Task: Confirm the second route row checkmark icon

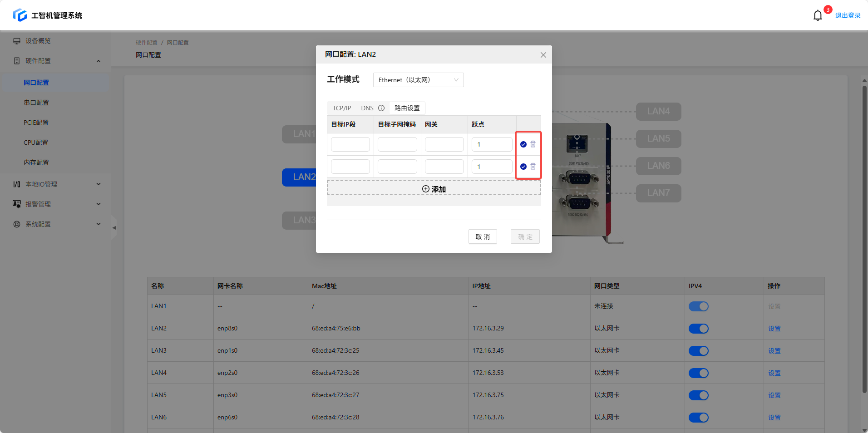Action: click(x=523, y=167)
